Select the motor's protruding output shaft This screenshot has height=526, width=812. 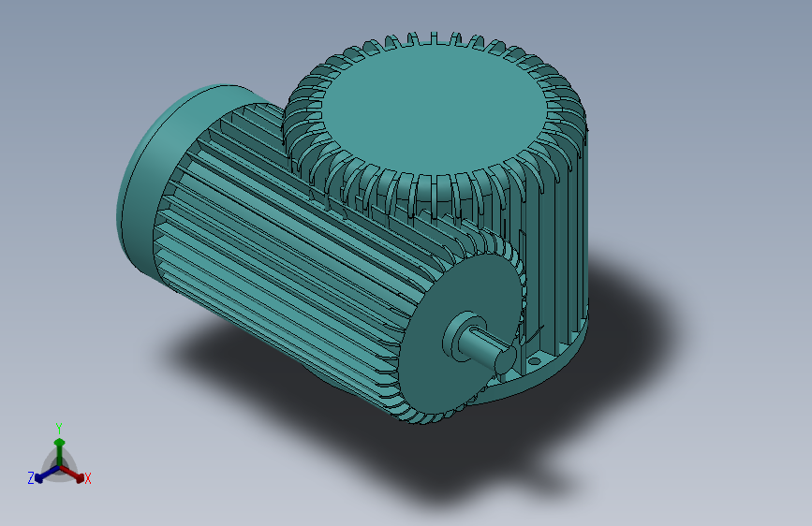[487, 350]
